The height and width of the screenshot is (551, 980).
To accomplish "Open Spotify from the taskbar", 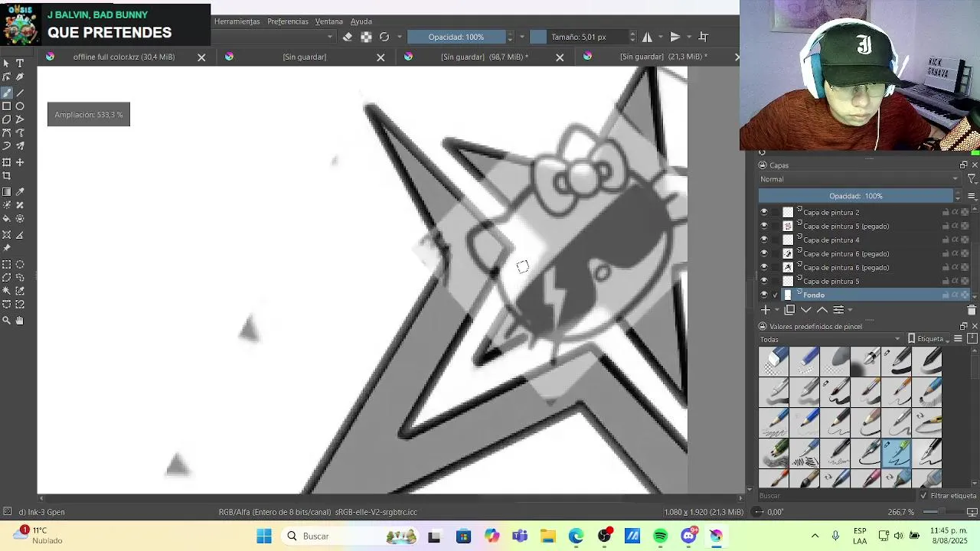I will coord(660,536).
